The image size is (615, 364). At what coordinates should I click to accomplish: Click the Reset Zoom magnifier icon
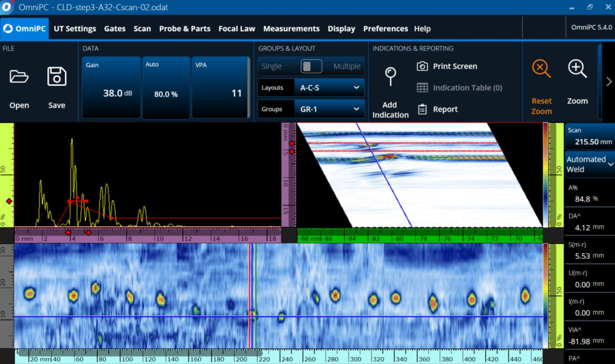pos(542,69)
